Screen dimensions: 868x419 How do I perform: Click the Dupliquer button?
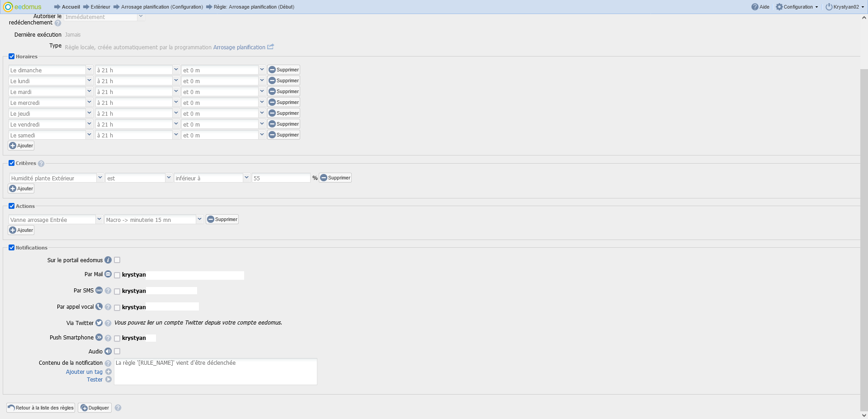(95, 408)
